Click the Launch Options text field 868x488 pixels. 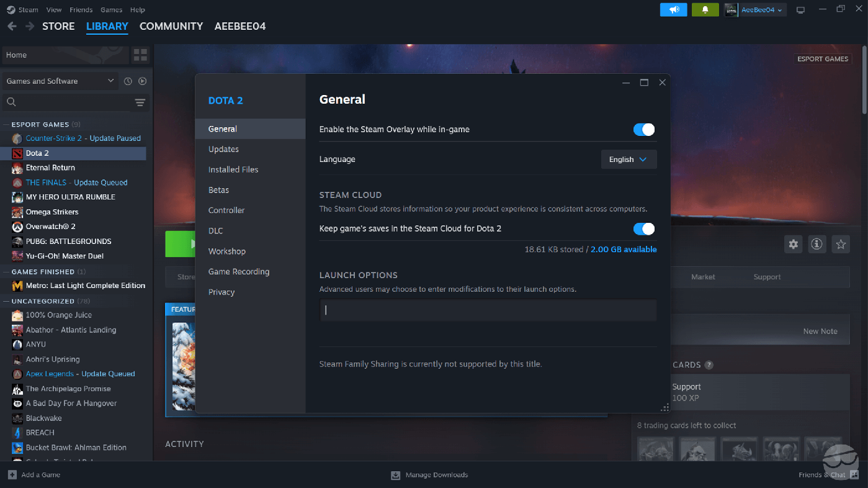[488, 310]
